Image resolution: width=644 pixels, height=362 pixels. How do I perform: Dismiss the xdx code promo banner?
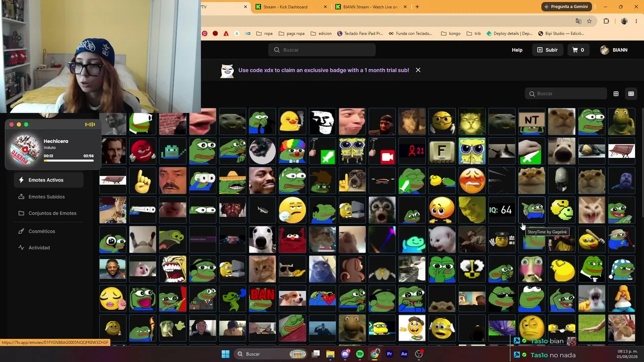pos(418,70)
